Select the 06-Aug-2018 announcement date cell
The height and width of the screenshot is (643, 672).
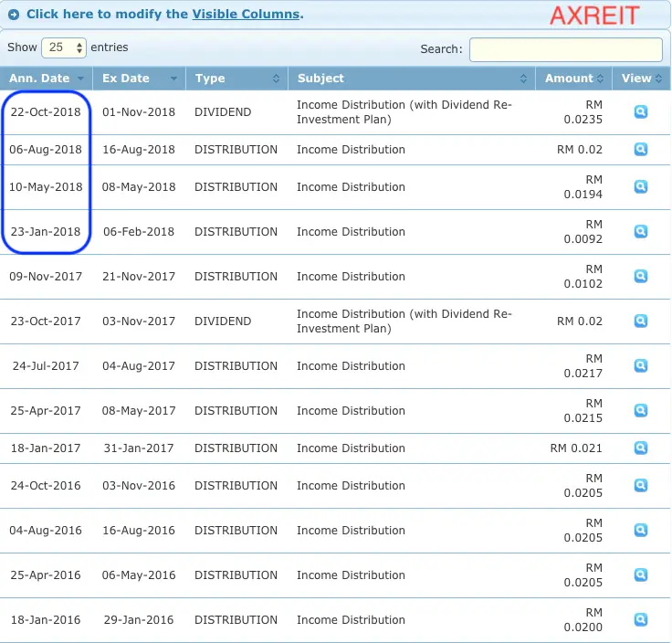[x=46, y=149]
